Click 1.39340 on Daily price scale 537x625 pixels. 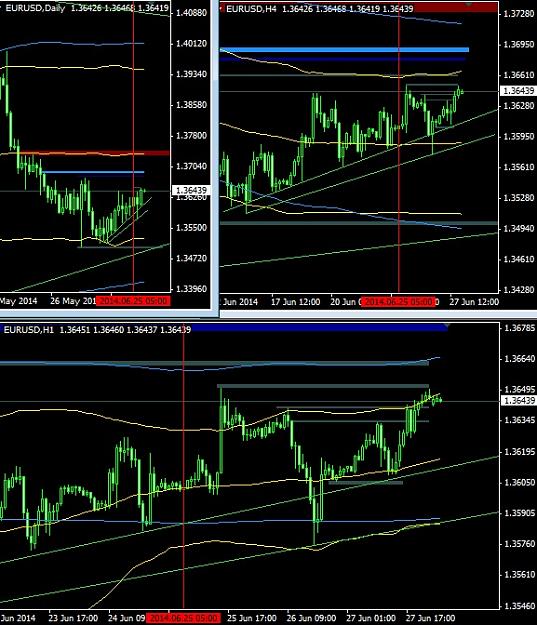[x=192, y=74]
